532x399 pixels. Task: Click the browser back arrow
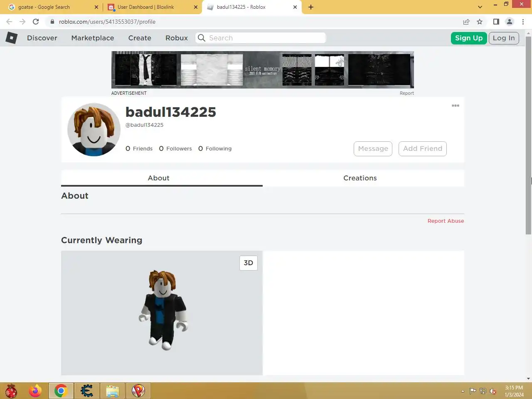[9, 22]
